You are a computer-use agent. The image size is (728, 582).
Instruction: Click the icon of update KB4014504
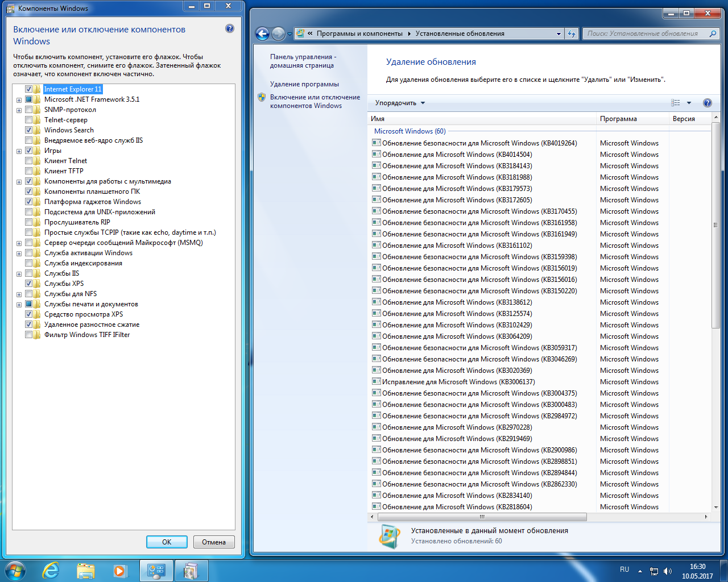[x=376, y=154]
